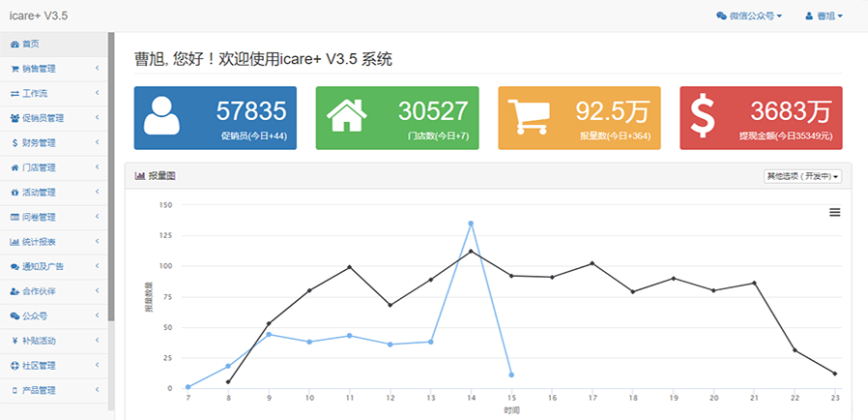Click the dollar icon beside 财务管理
The image size is (868, 420).
pyautogui.click(x=14, y=143)
